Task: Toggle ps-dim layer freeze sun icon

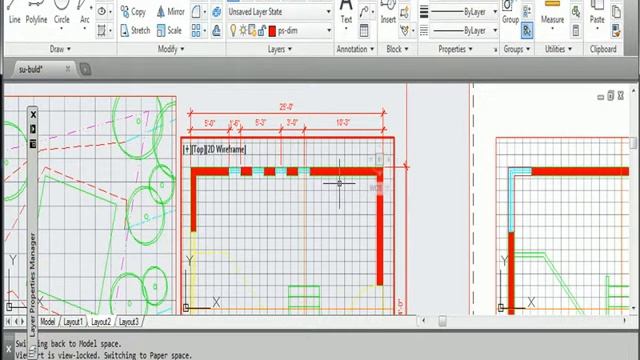Action: [x=243, y=30]
